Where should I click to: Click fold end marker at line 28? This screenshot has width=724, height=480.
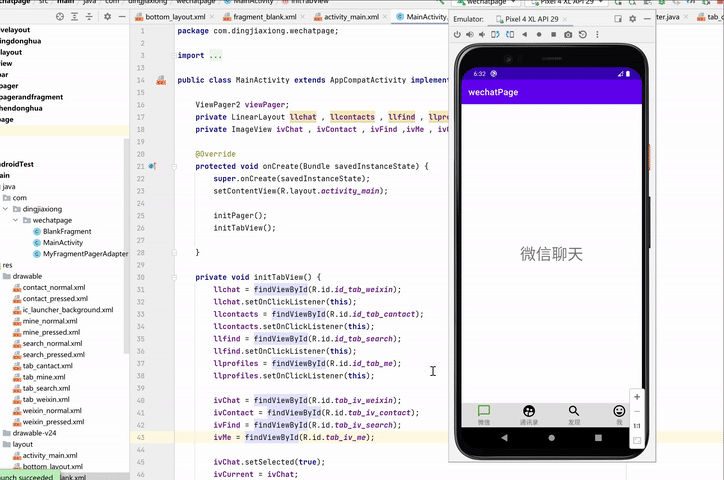point(174,252)
